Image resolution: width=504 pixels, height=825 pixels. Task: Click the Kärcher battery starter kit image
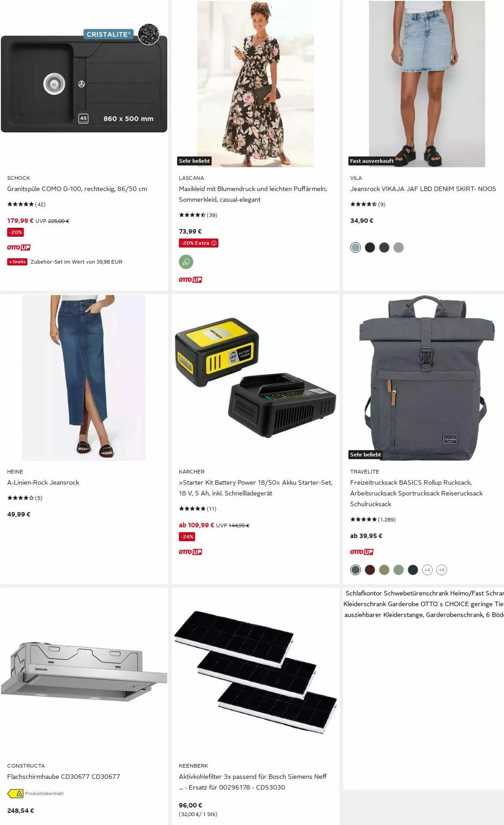pos(255,378)
